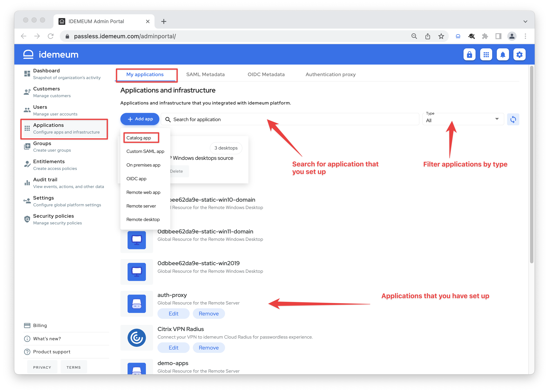Click the page vertical scrollbar

[531, 165]
